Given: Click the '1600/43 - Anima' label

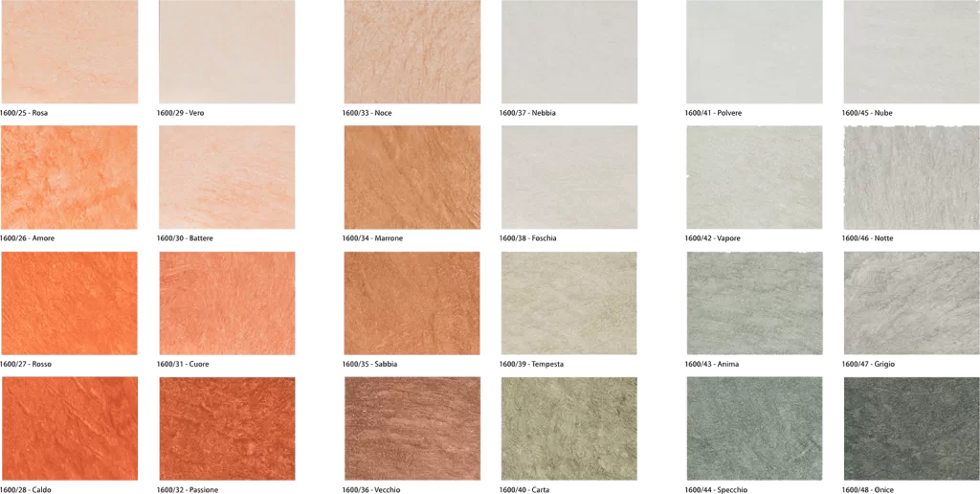Looking at the screenshot, I should (x=711, y=365).
